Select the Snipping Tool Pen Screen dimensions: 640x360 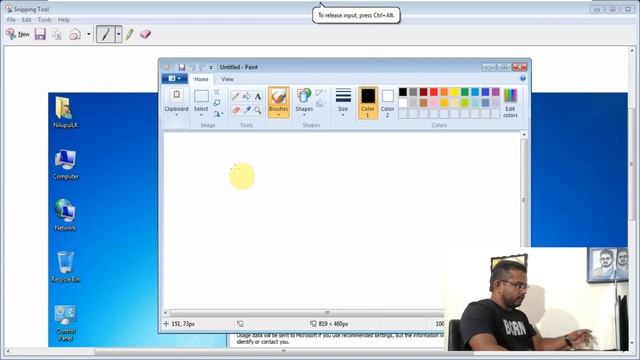(106, 34)
